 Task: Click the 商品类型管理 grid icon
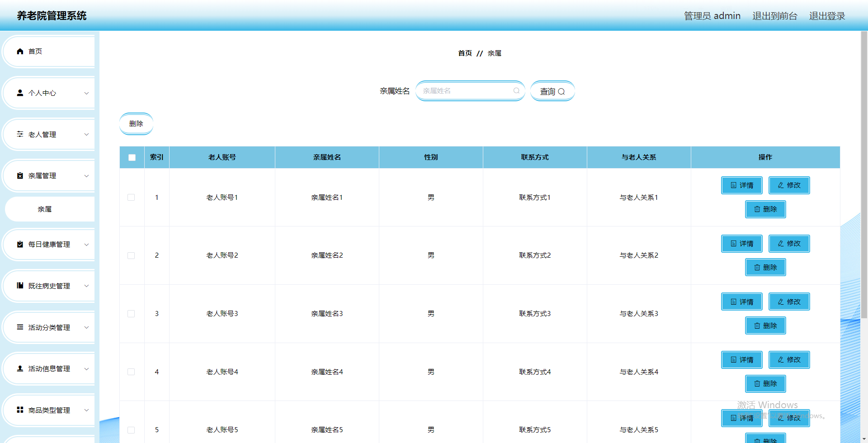[19, 410]
